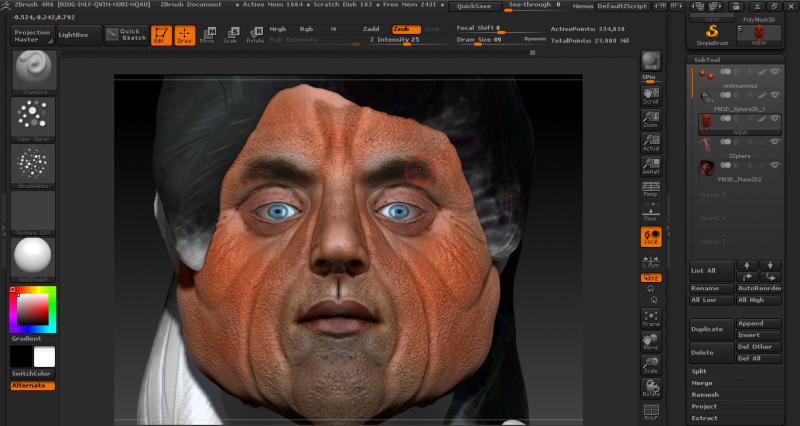Open the BrushAlpha selector
This screenshot has height=426, width=800.
[x=33, y=166]
